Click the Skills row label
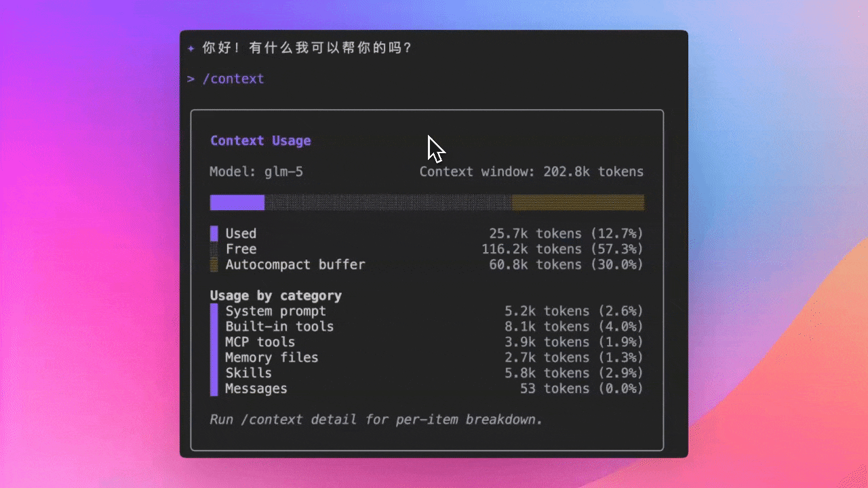 (249, 373)
